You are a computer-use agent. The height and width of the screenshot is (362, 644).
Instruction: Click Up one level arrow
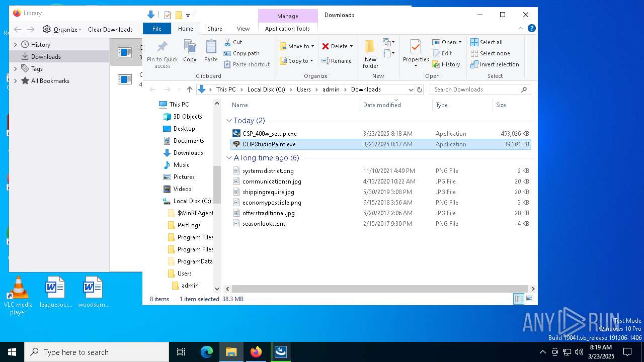point(189,89)
